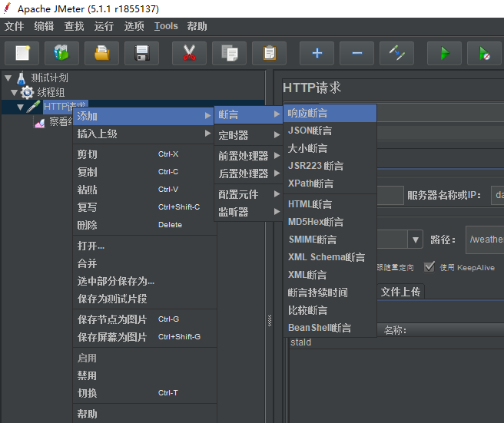Screen dimensions: 504x423
Task: Click the JMeter feather app icon
Action: (7, 8)
